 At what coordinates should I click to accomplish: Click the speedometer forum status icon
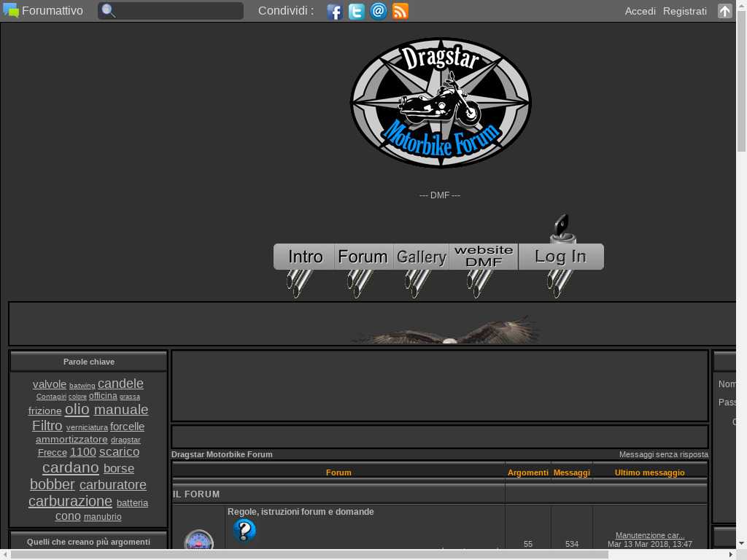click(x=198, y=540)
